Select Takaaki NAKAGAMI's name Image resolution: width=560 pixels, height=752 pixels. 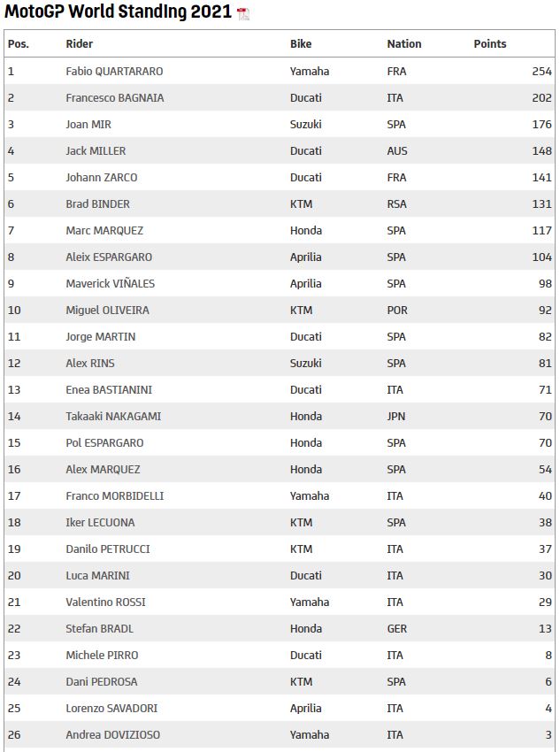113,416
